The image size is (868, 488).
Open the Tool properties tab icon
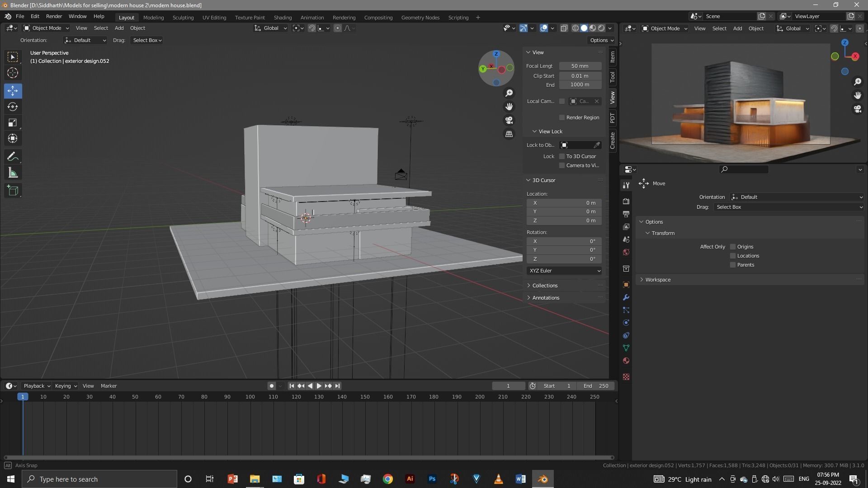pyautogui.click(x=626, y=185)
